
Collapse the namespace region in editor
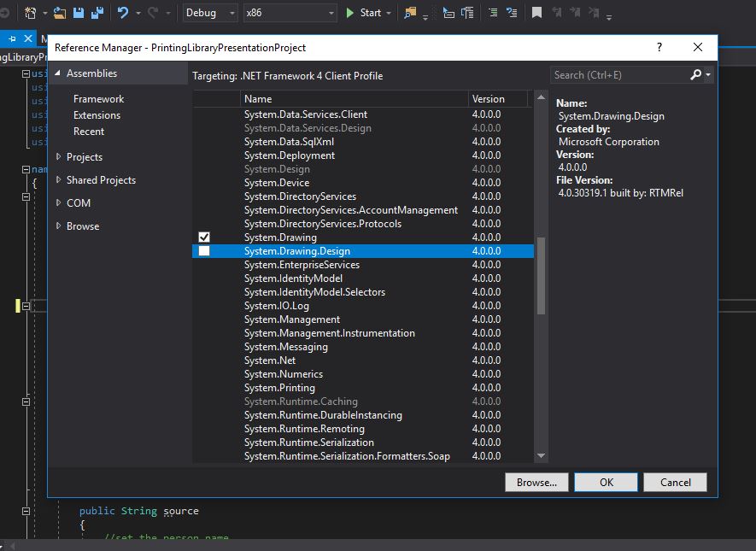pyautogui.click(x=26, y=169)
